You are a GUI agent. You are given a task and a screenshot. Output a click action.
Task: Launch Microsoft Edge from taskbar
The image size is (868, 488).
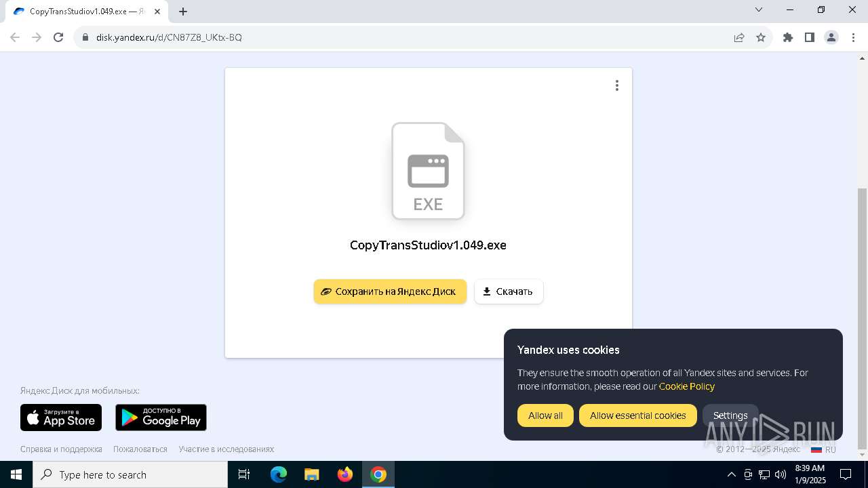[x=279, y=474]
